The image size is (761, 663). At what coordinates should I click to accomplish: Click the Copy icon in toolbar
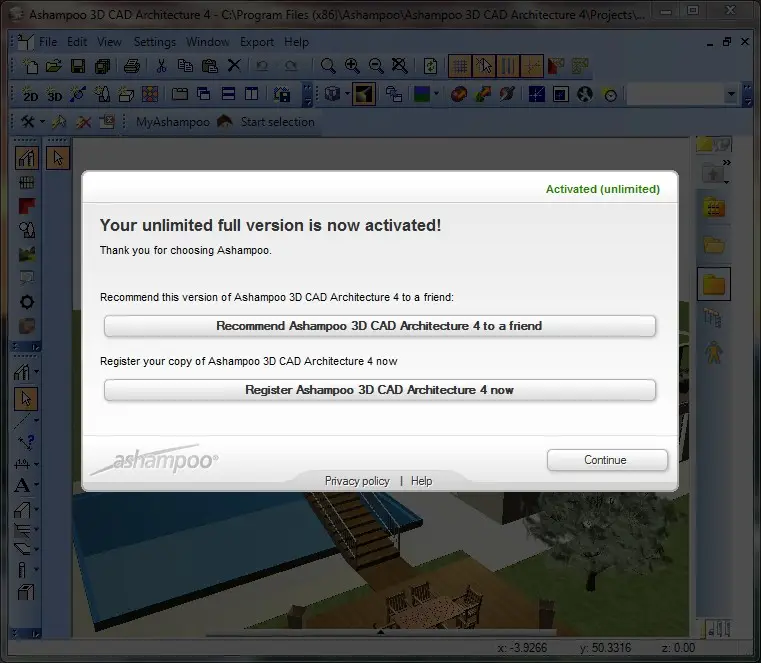click(185, 66)
